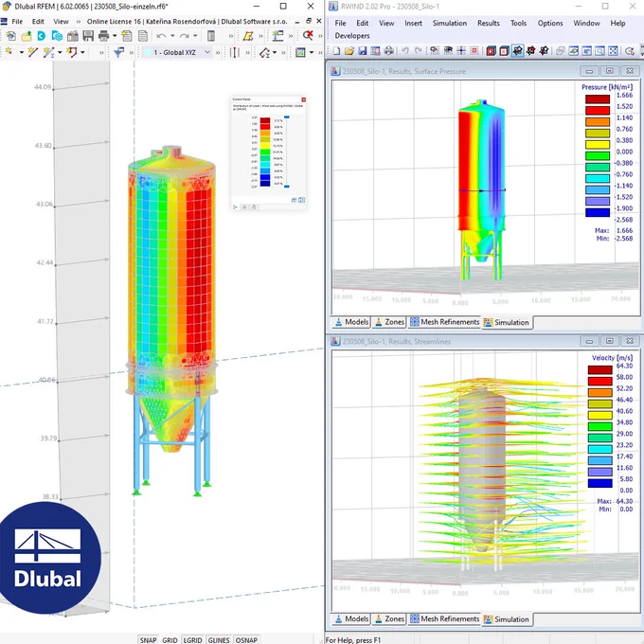Viewport: 644px width, 644px height.
Task: Click the red X magnifier icon in RFEM
Action: 308,36
